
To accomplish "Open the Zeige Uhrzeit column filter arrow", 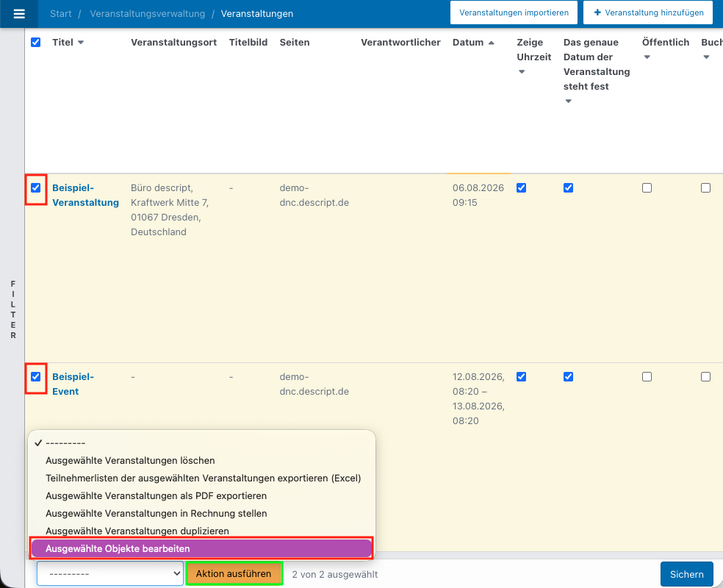I will 522,71.
